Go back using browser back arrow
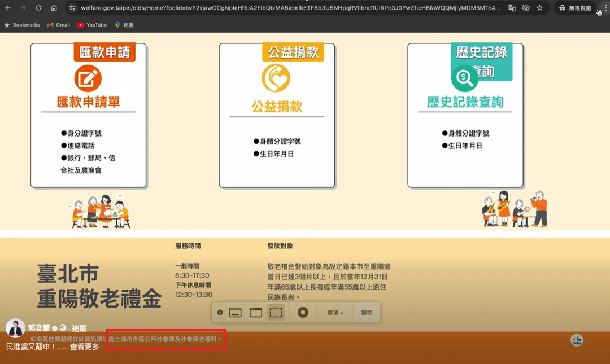Image resolution: width=610 pixels, height=364 pixels. [x=8, y=8]
